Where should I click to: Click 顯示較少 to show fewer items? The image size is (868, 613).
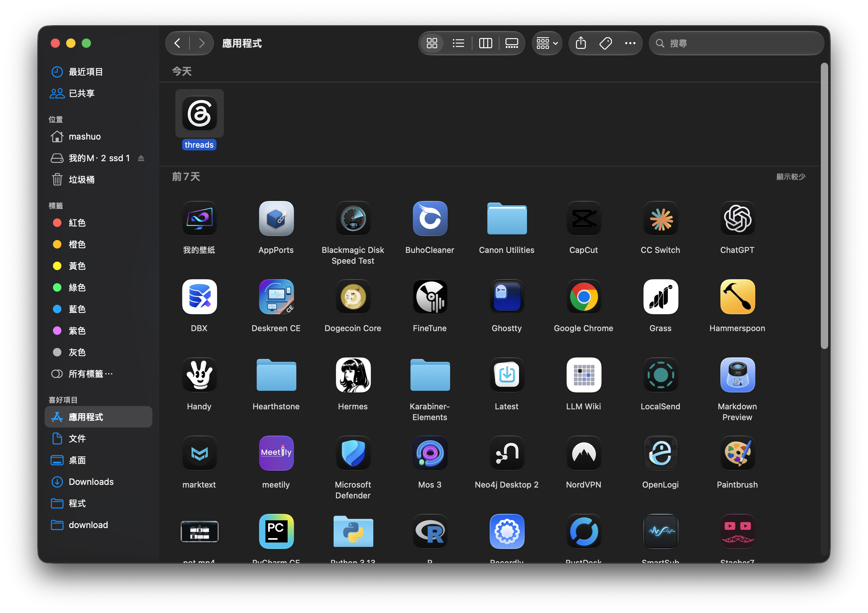pos(790,176)
